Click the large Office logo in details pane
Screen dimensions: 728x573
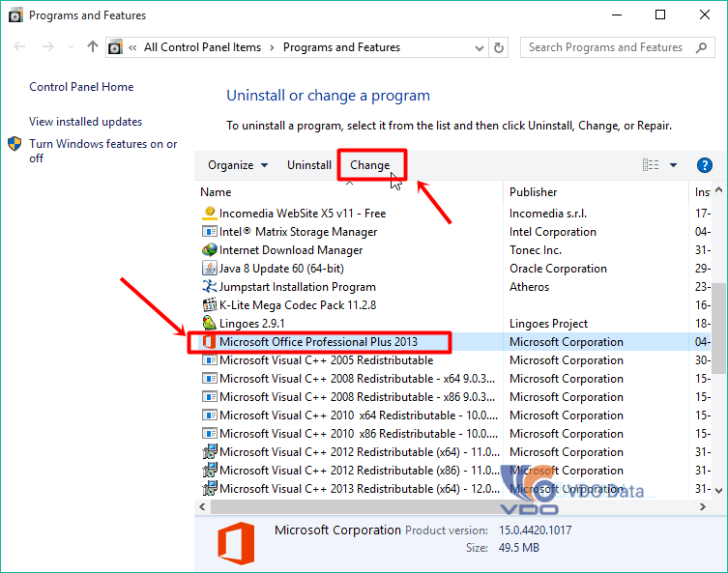coord(236,543)
